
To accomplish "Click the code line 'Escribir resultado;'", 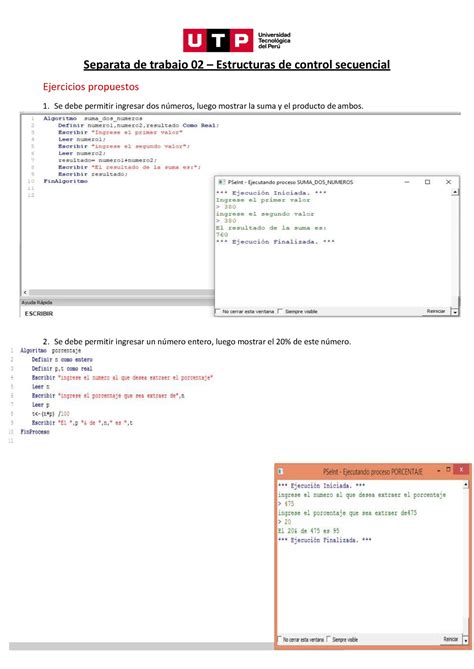I will (x=93, y=174).
